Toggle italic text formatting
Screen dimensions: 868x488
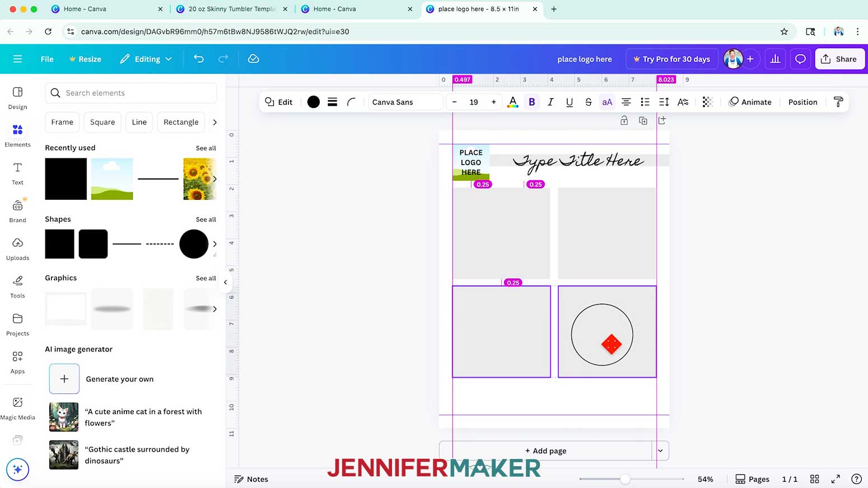(550, 102)
